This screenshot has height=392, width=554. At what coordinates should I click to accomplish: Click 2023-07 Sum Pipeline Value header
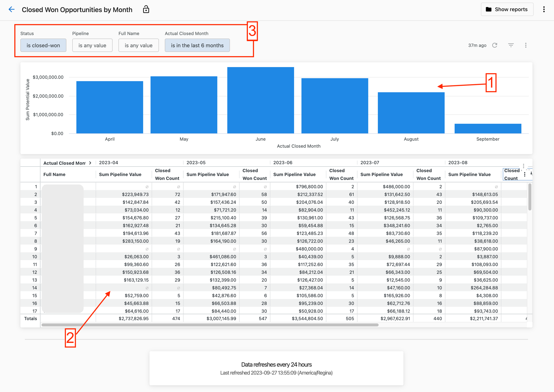pos(381,174)
